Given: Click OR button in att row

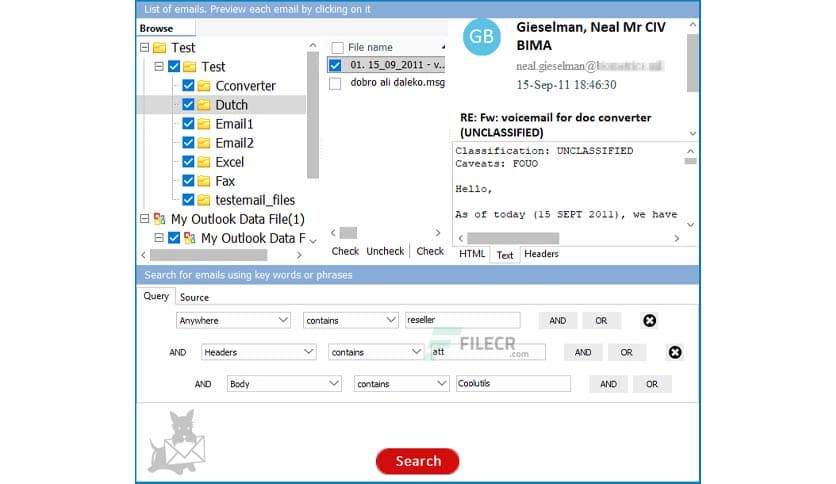Looking at the screenshot, I should click(x=626, y=352).
